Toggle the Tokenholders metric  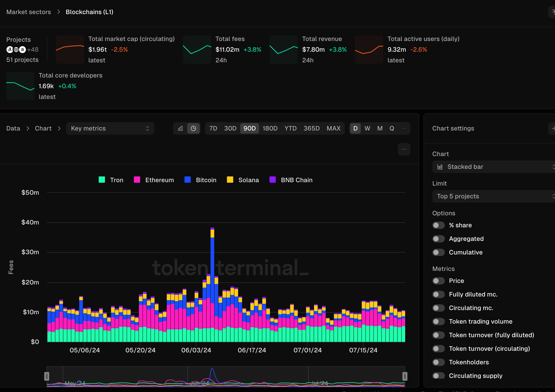click(x=439, y=362)
